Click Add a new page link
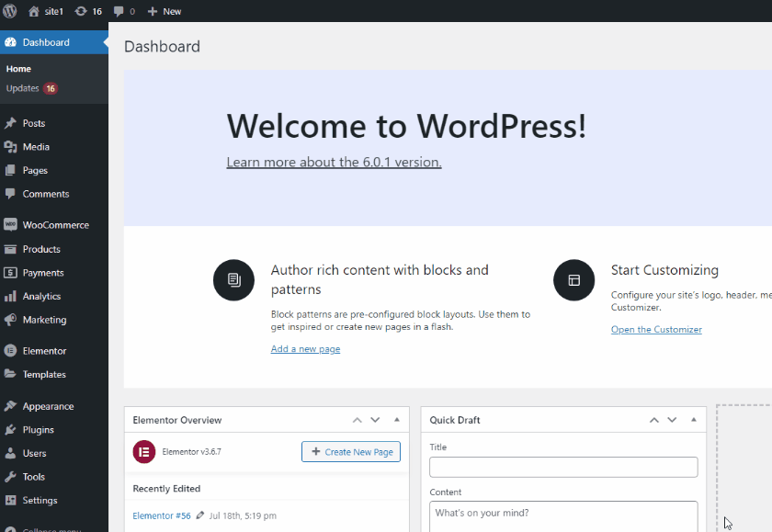The width and height of the screenshot is (772, 532). [305, 349]
